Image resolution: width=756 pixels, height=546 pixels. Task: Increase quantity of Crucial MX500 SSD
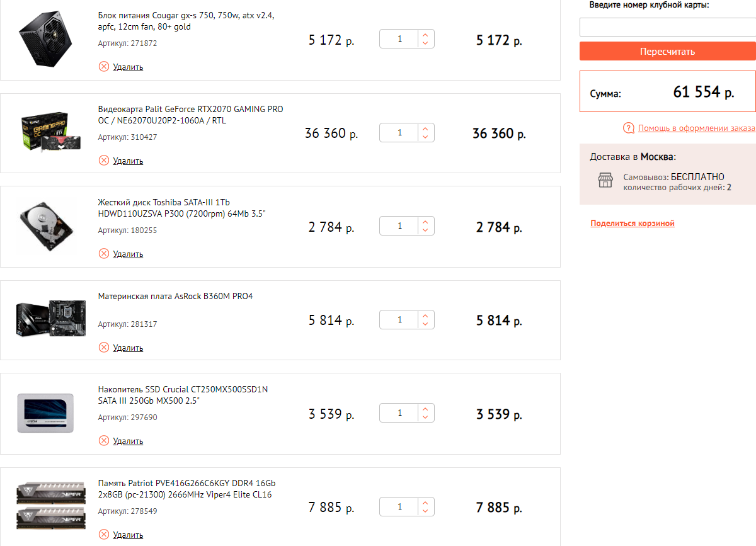[425, 409]
